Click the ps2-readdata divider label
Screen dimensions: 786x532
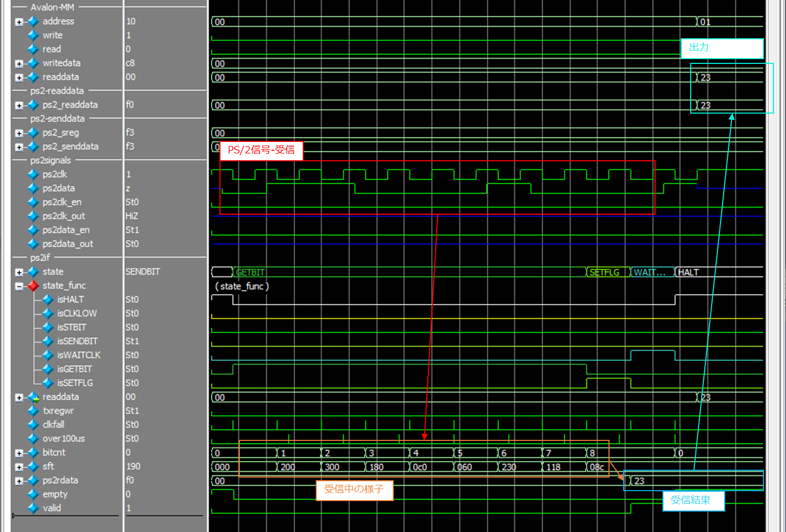point(57,91)
